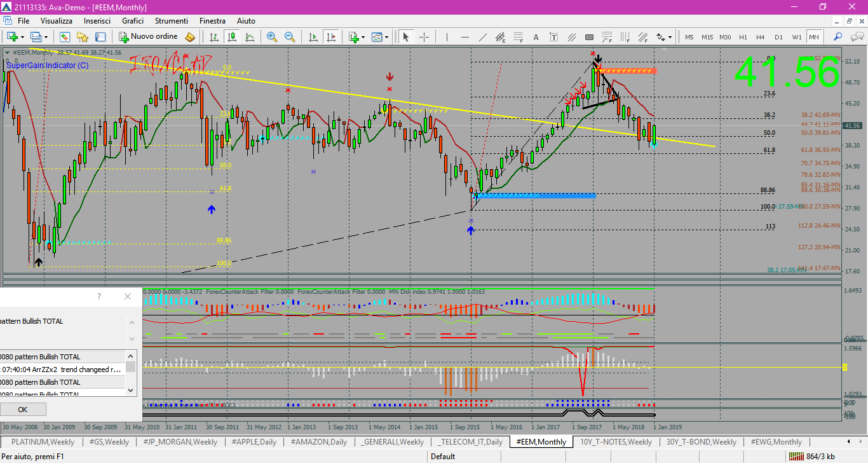This screenshot has height=463, width=868.
Task: Switch to the W1 timeframe
Action: click(797, 37)
